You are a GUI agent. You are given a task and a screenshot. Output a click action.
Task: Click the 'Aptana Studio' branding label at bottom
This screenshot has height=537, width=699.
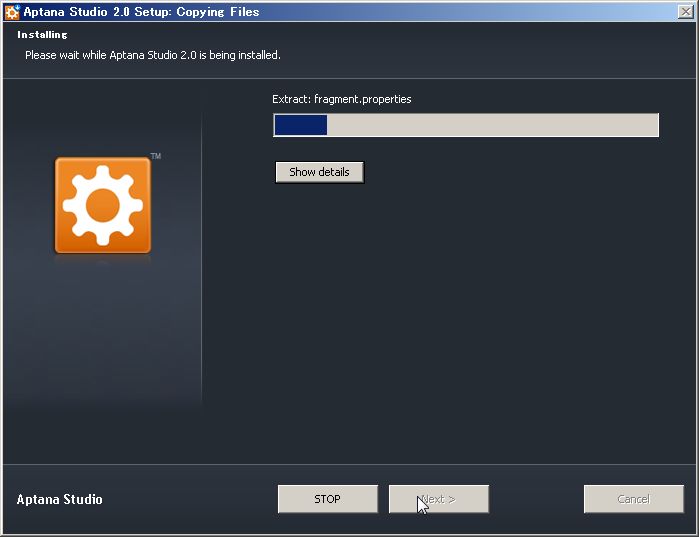(x=60, y=499)
